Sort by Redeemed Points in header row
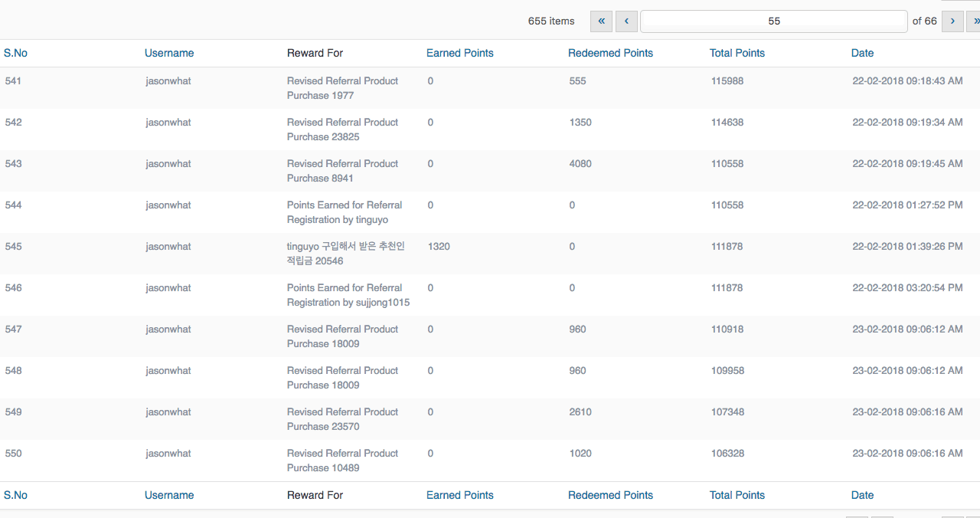This screenshot has height=518, width=980. click(610, 53)
